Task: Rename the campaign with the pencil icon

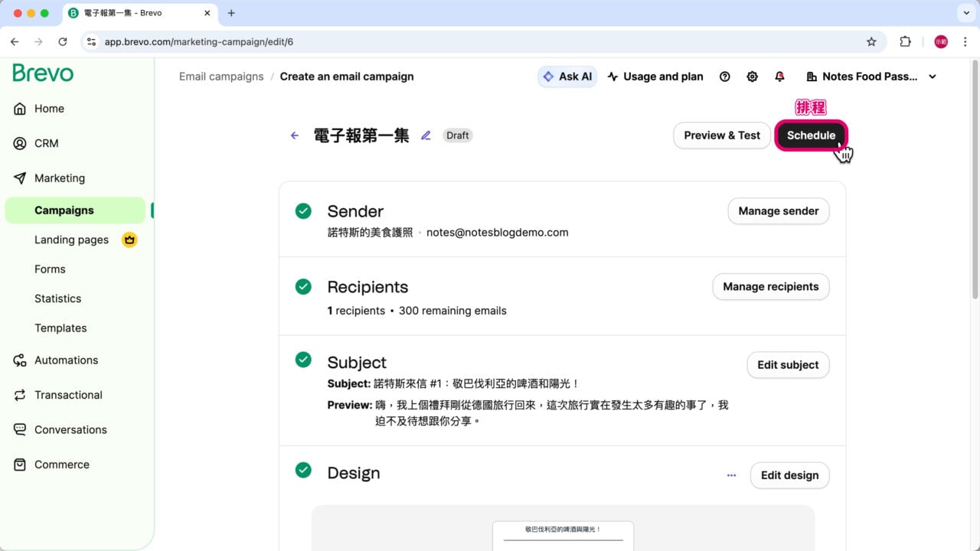Action: pos(426,135)
